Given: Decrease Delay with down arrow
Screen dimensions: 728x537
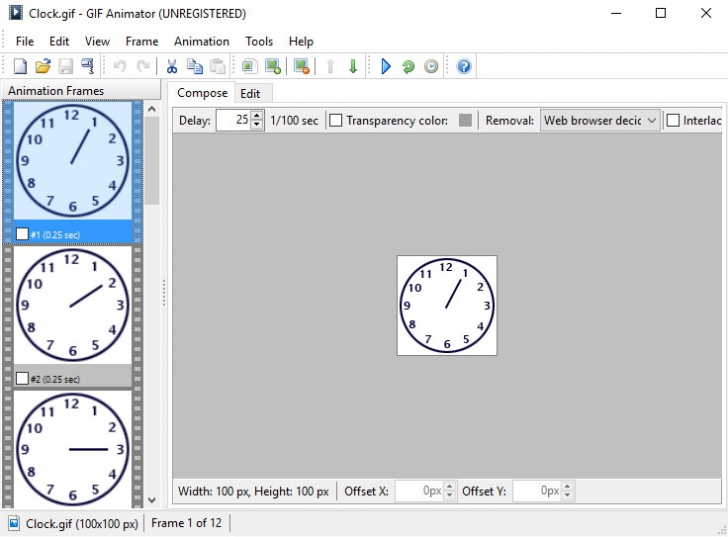Looking at the screenshot, I should (257, 125).
